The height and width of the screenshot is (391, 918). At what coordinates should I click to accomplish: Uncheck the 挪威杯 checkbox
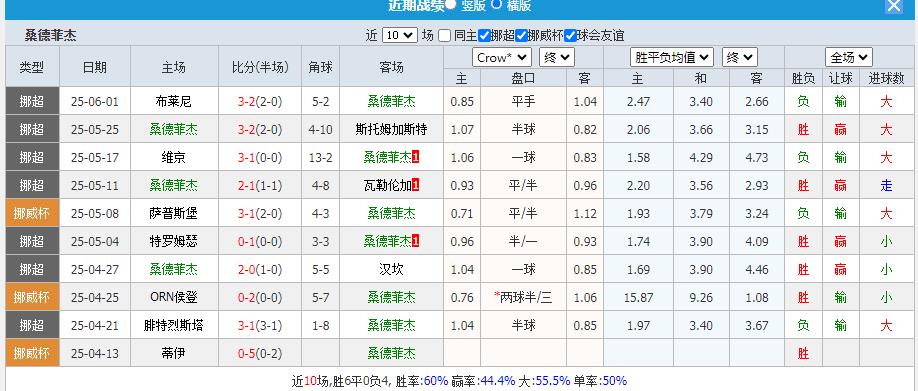click(521, 35)
